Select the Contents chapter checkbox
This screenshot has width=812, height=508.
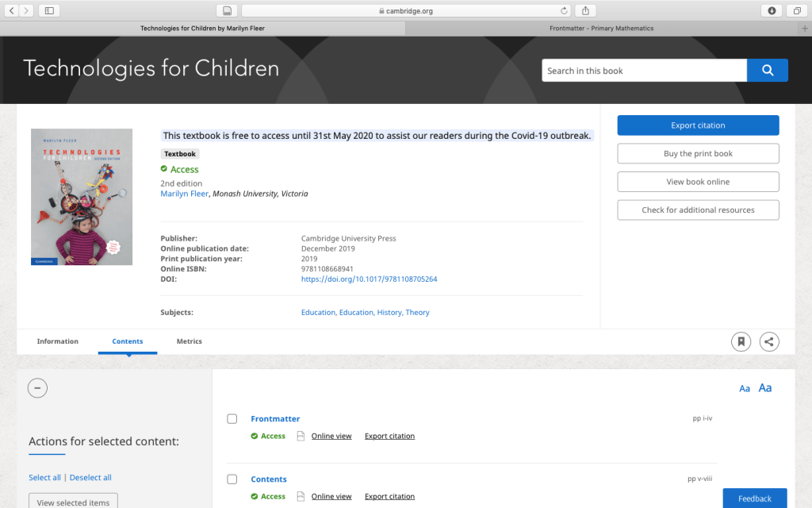[232, 479]
